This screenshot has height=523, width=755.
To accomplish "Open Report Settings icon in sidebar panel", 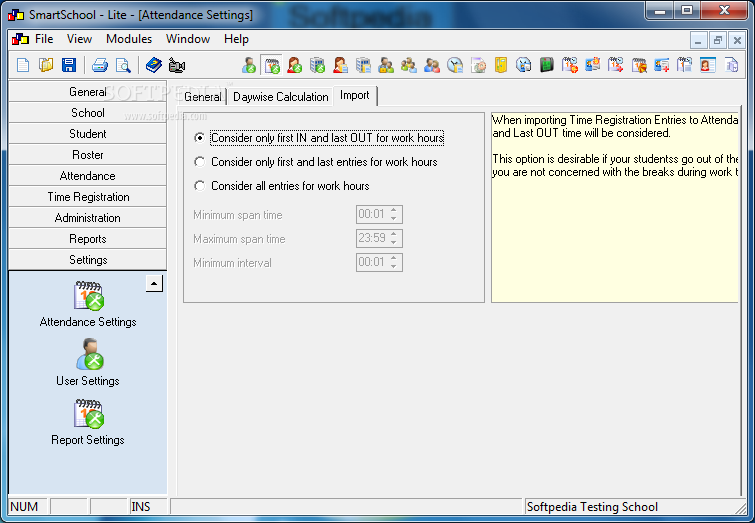I will click(x=89, y=413).
